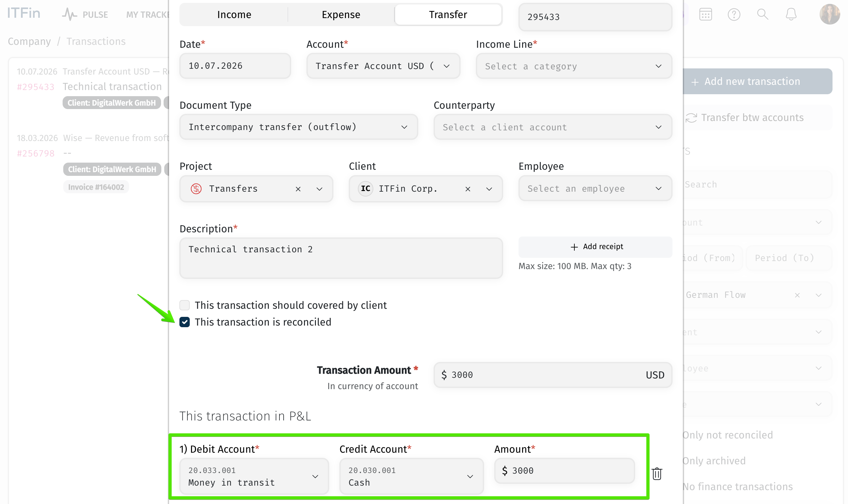Open the Debit Account dropdown

click(x=254, y=476)
